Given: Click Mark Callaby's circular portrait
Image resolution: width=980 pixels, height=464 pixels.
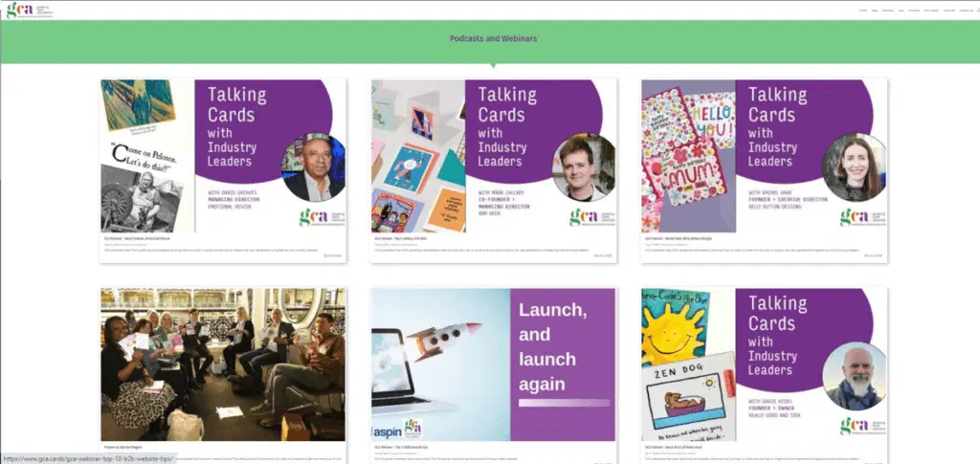Looking at the screenshot, I should point(584,166).
